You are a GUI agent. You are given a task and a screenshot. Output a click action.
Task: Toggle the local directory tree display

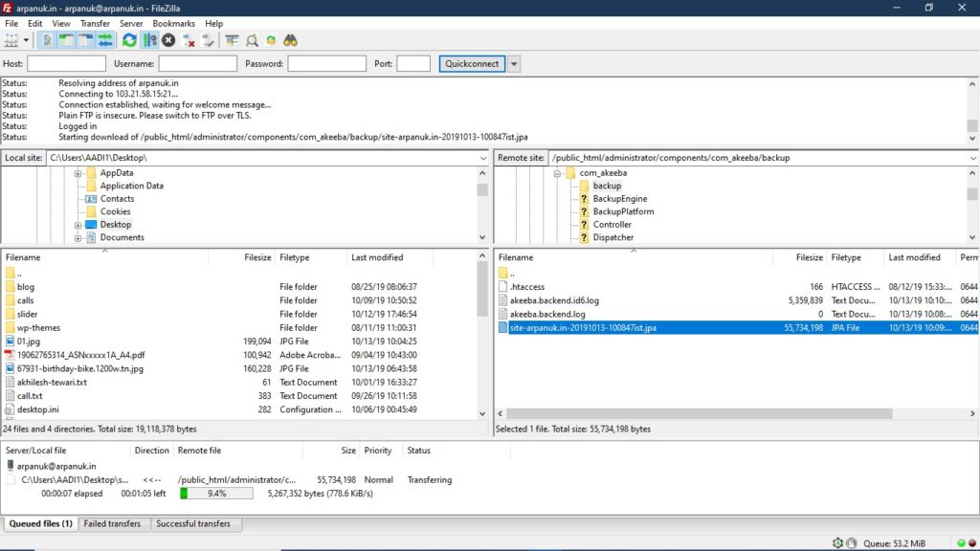66,40
